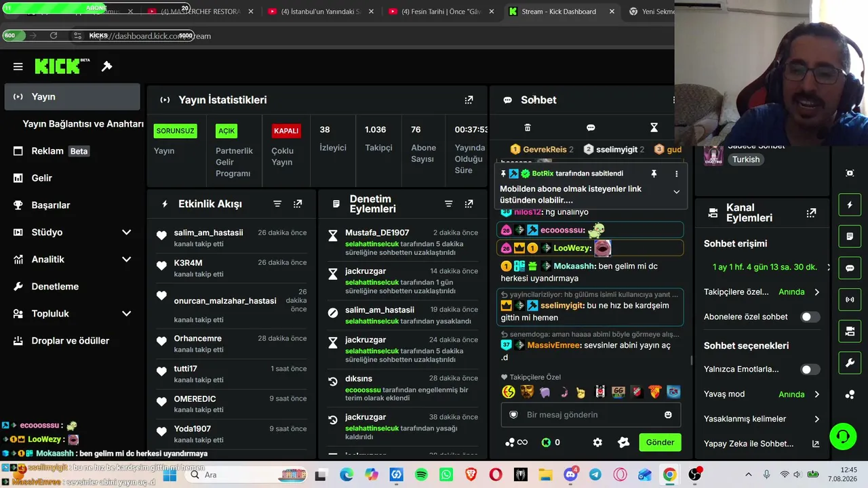The image size is (868, 488).
Task: Click the pin icon next to Kick logo
Action: click(106, 66)
